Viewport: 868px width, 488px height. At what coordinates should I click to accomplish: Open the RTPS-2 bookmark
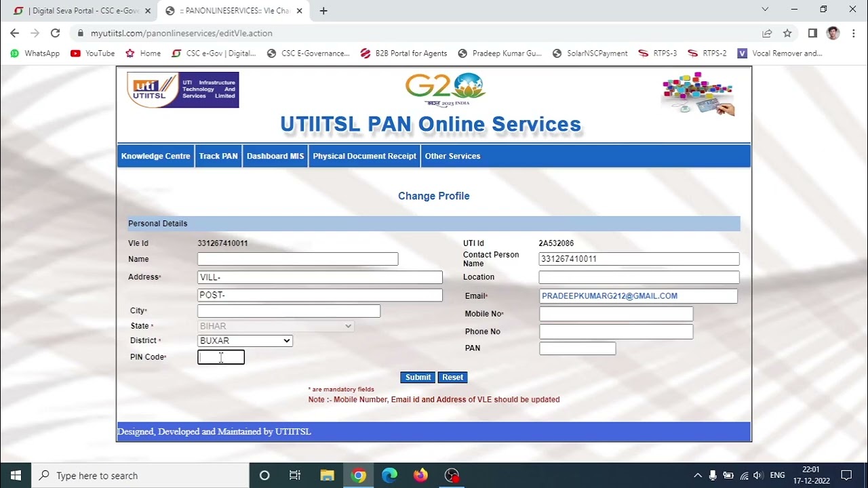pyautogui.click(x=707, y=53)
